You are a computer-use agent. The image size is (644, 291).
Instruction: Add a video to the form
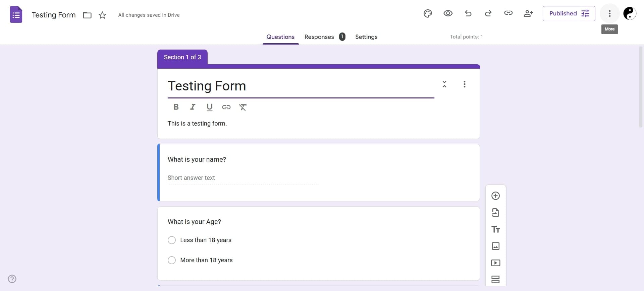[x=495, y=263]
